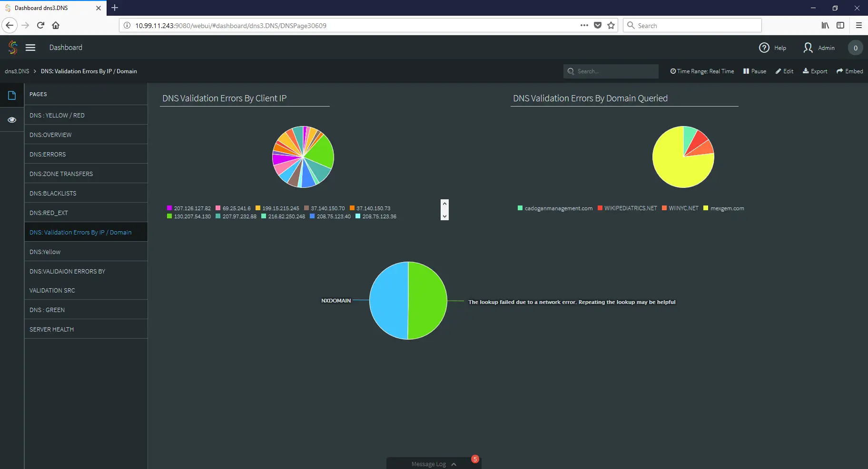Image resolution: width=868 pixels, height=469 pixels.
Task: Open Edit dashboard with pencil icon
Action: click(784, 71)
